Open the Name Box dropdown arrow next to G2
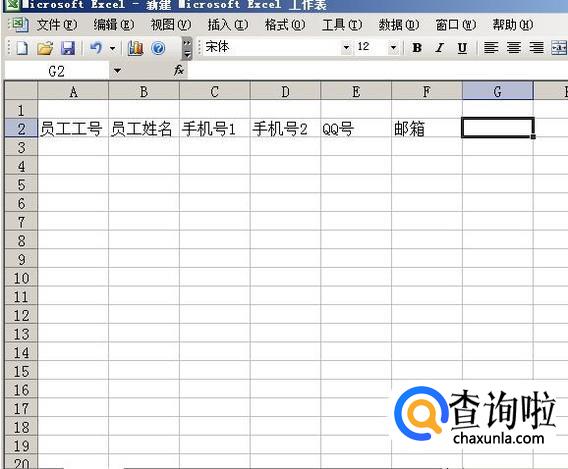Image resolution: width=568 pixels, height=469 pixels. 117,70
